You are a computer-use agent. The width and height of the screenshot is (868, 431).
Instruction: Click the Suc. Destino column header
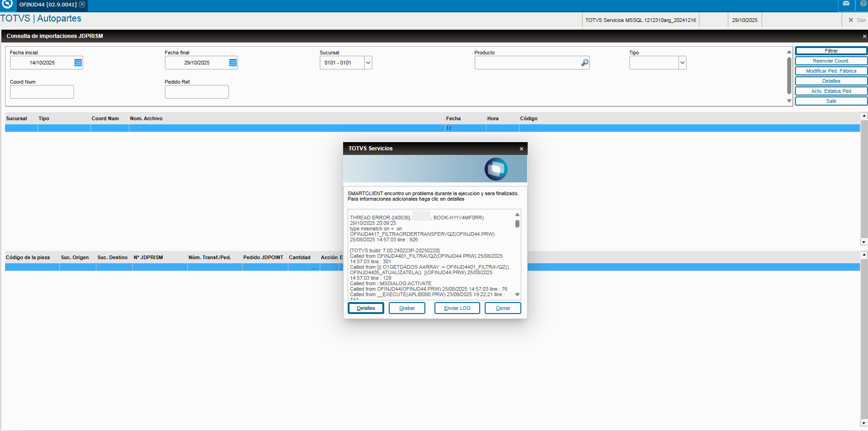tap(112, 257)
